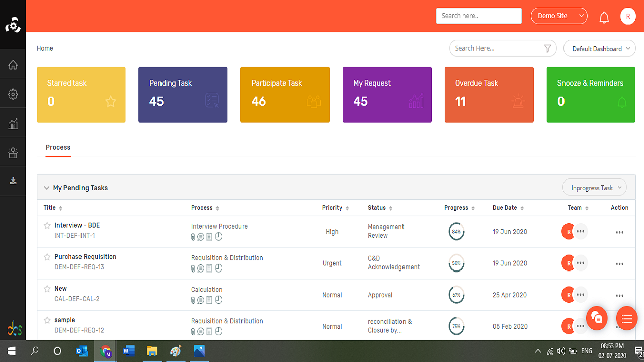The image size is (644, 362).
Task: Open comments icon under Purchase Requisition process
Action: 201,268
